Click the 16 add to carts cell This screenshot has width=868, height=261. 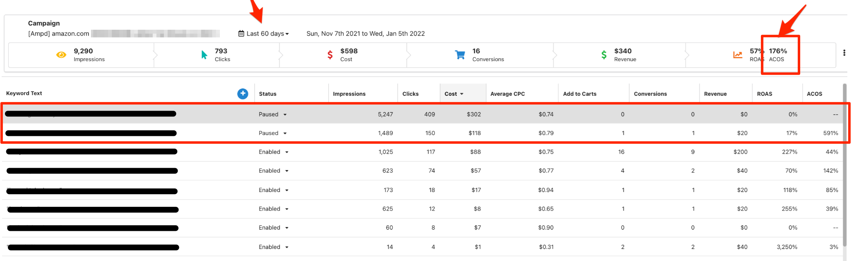tap(621, 152)
